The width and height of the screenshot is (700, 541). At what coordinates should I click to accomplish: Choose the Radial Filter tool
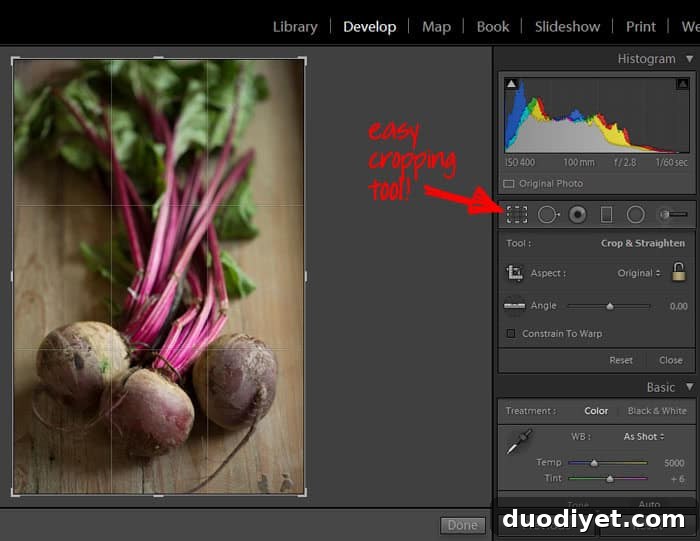pyautogui.click(x=635, y=215)
